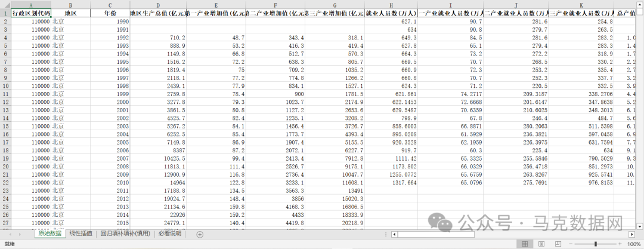Select column G header
Screen dimensions: 644x249
335,5
